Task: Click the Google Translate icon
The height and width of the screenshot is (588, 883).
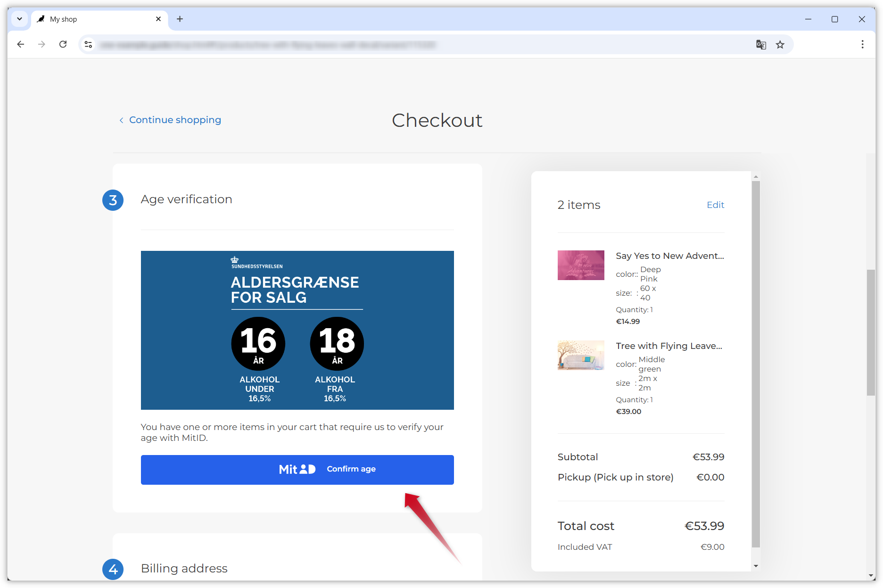Action: 761,44
